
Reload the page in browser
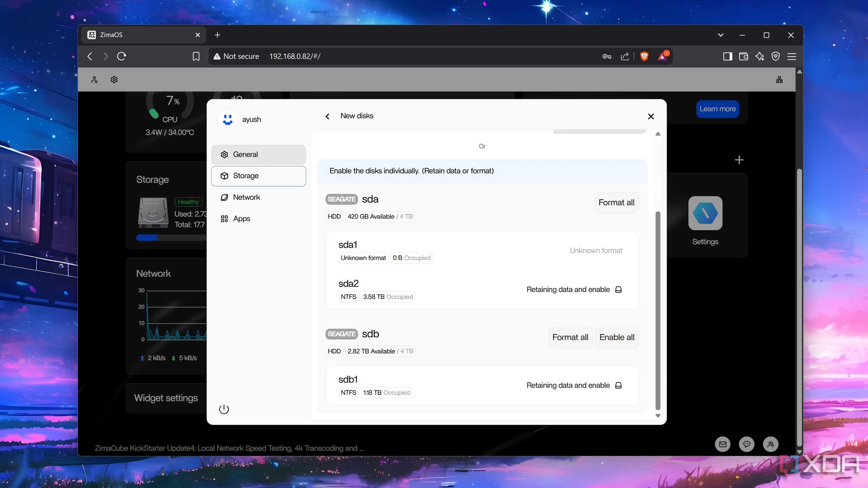[122, 56]
